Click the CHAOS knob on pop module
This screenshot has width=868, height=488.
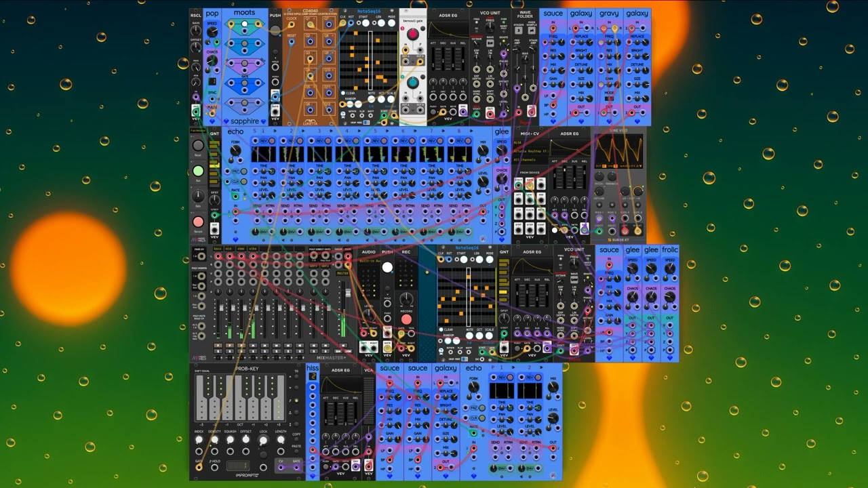point(212,60)
